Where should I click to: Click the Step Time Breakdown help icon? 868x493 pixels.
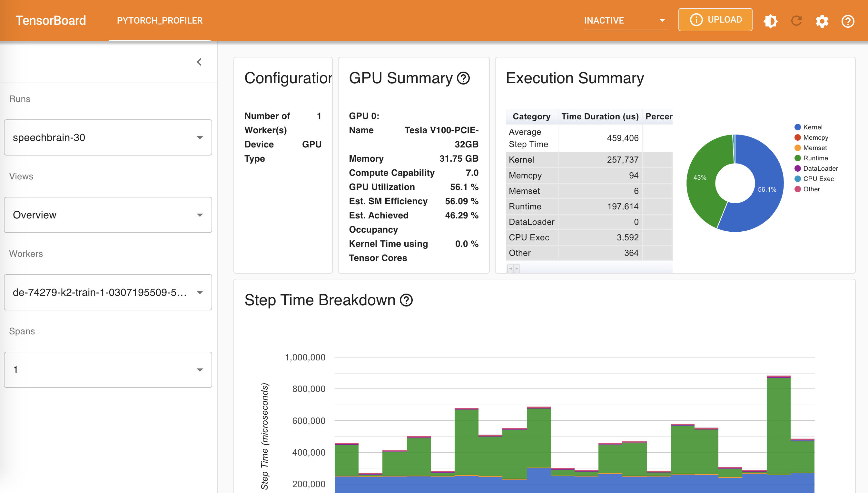pyautogui.click(x=406, y=300)
